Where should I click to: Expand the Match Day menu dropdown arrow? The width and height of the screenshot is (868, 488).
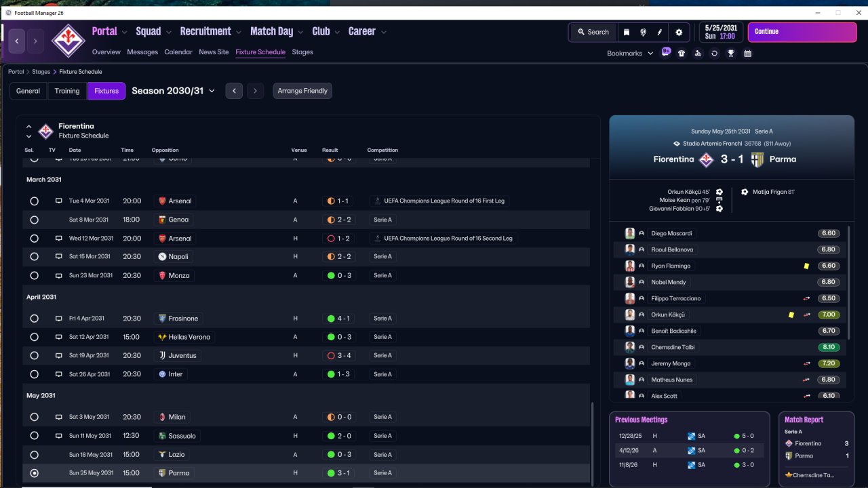(301, 32)
